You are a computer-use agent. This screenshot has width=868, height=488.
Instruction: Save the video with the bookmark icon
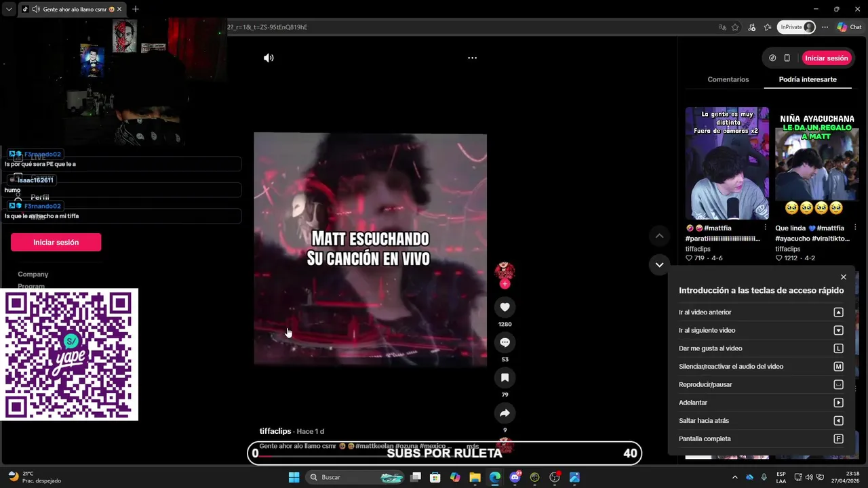point(505,378)
